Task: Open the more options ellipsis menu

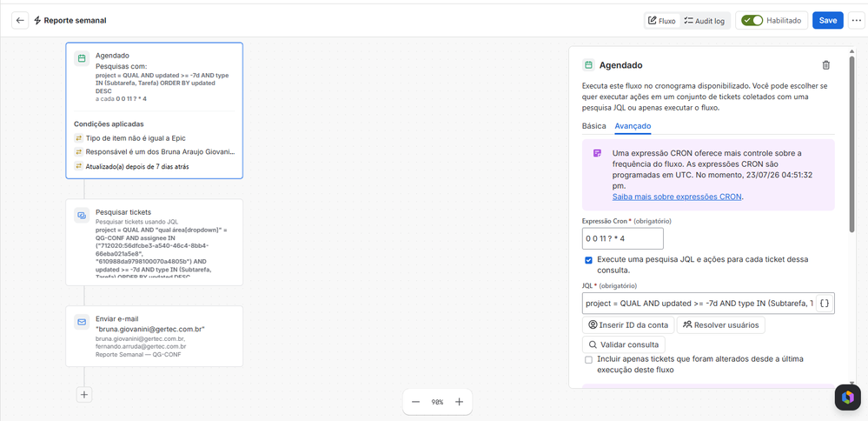Action: [x=857, y=21]
